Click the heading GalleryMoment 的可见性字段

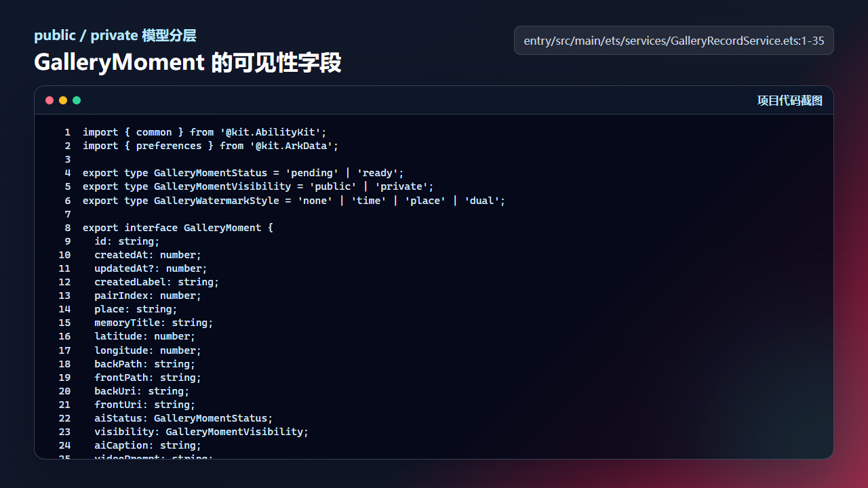click(188, 62)
